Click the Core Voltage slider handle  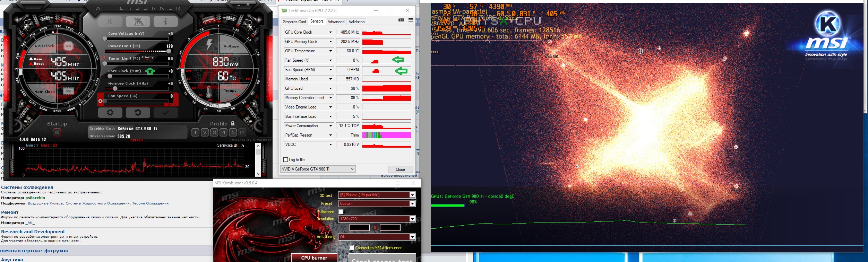pyautogui.click(x=105, y=39)
